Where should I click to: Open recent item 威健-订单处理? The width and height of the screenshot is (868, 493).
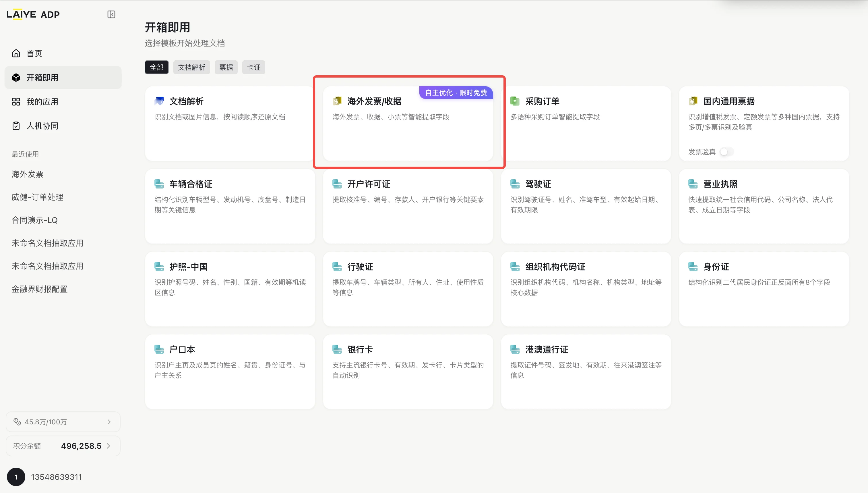(37, 197)
